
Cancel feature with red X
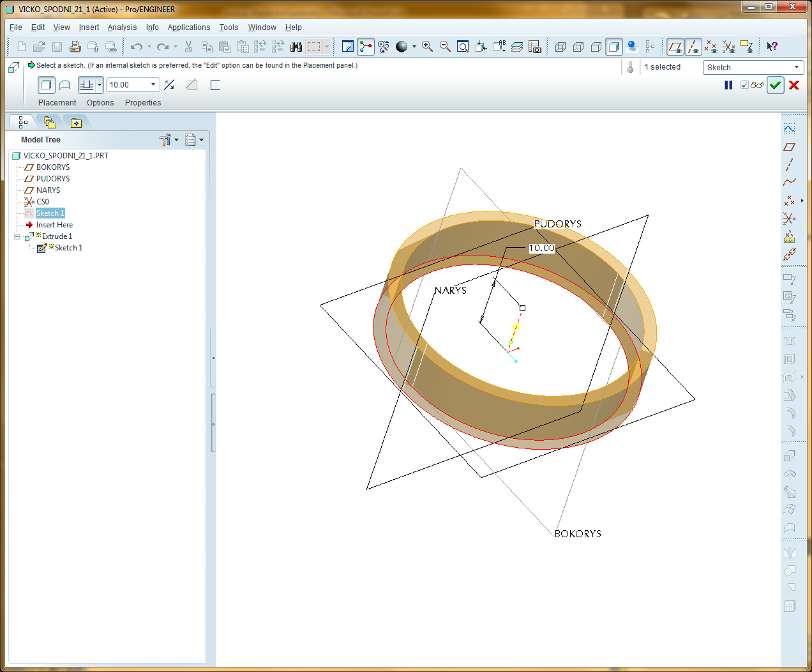(x=794, y=85)
